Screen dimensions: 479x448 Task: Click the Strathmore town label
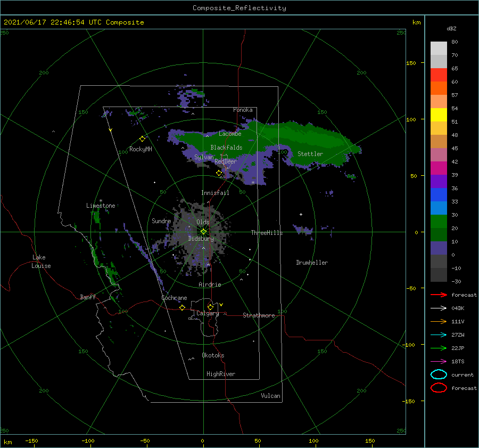click(259, 315)
